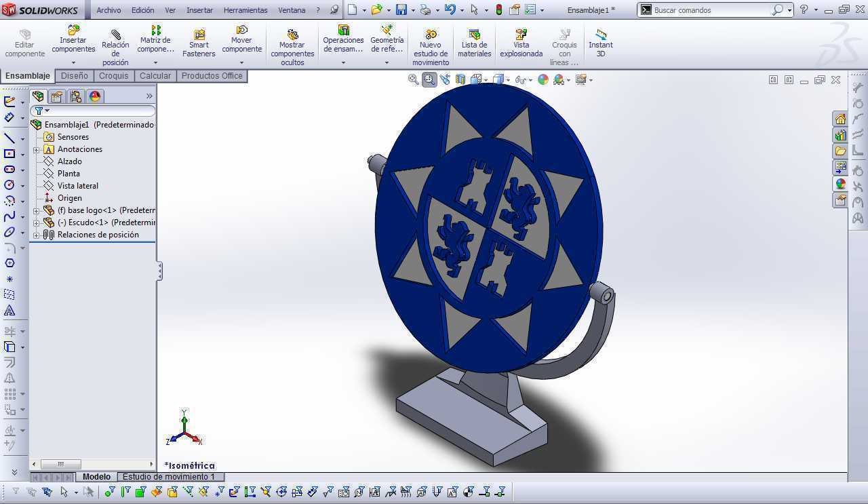Click Nuevo estudio de movimiento
868x504 pixels.
(431, 47)
